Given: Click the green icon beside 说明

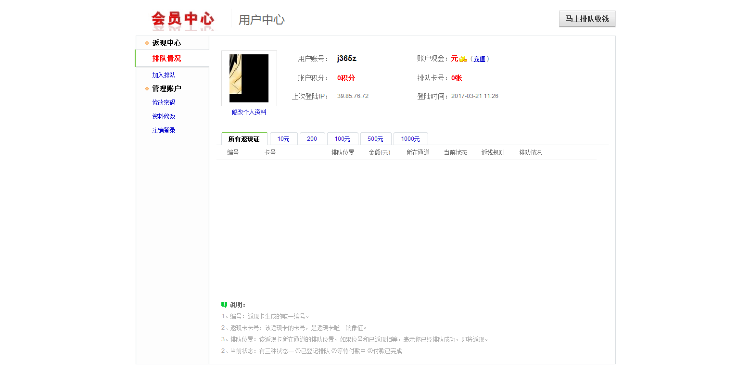Looking at the screenshot, I should (224, 305).
